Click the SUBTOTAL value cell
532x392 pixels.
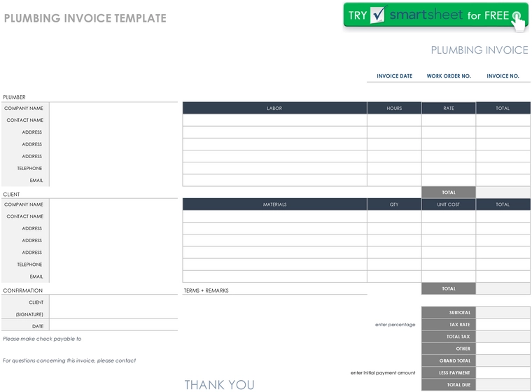click(x=503, y=312)
